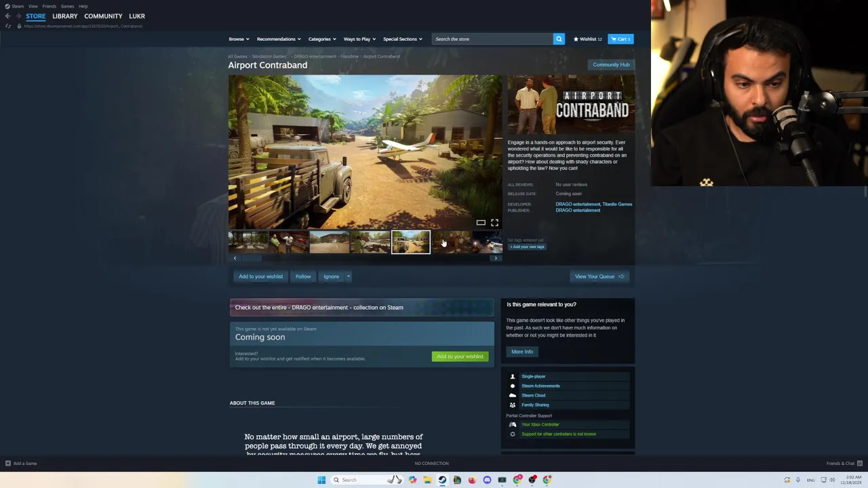Click the magnifier search button in the store
Image resolution: width=868 pixels, height=488 pixels.
559,39
